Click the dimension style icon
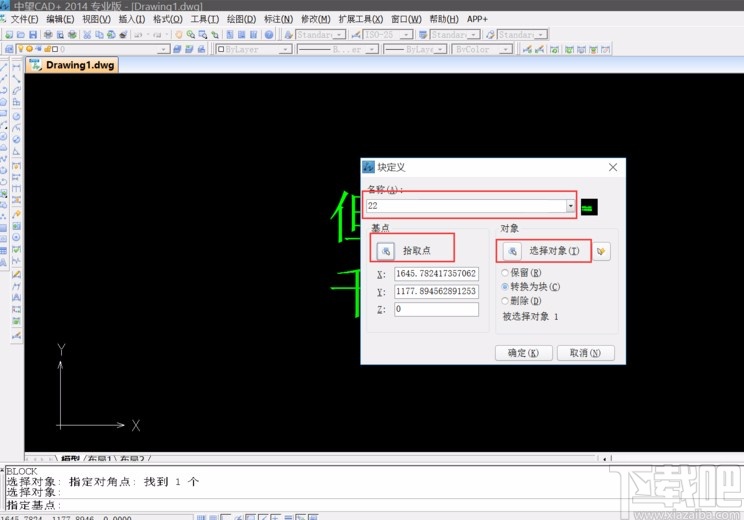The width and height of the screenshot is (744, 520). (355, 35)
